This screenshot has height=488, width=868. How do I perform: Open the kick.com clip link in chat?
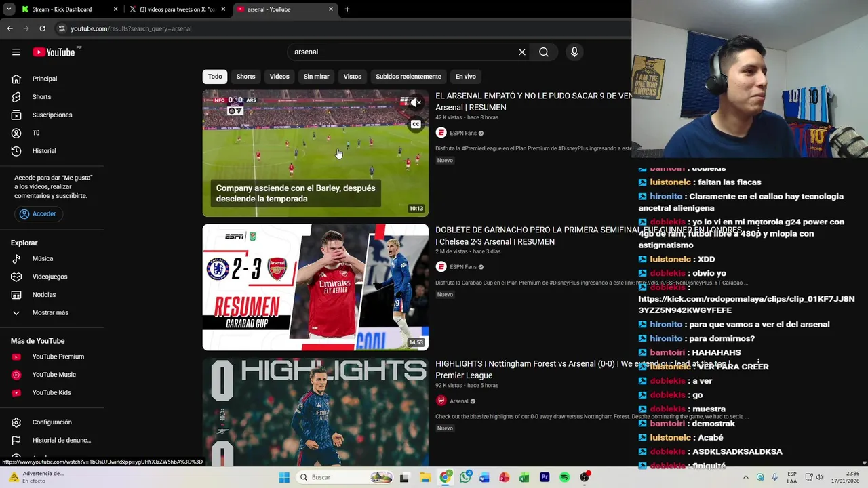tap(747, 304)
